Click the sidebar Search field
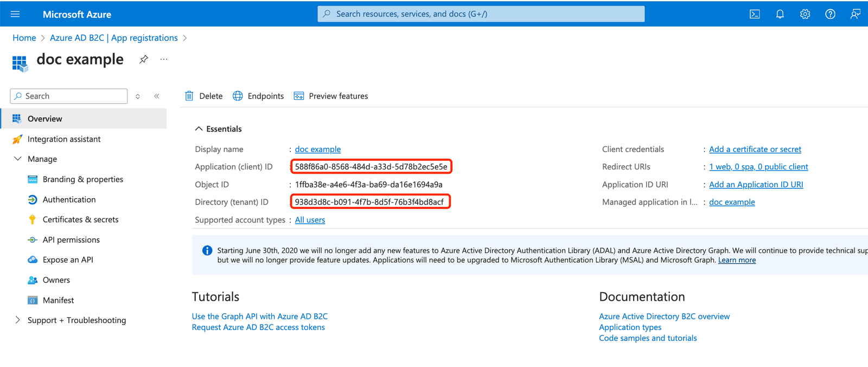 click(x=69, y=96)
